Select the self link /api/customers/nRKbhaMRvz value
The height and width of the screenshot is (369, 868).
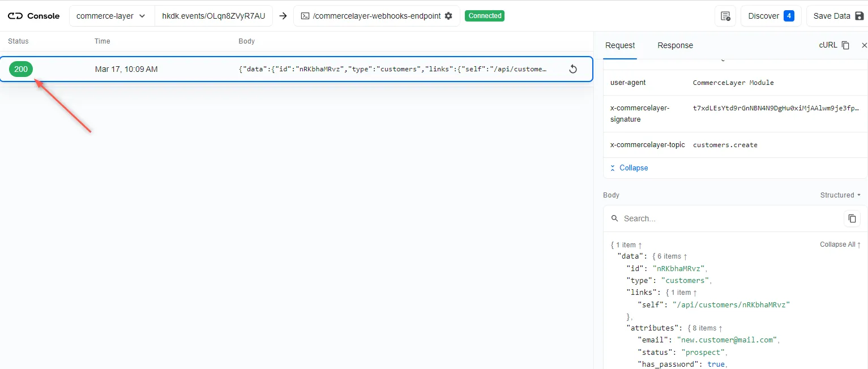[x=731, y=304]
